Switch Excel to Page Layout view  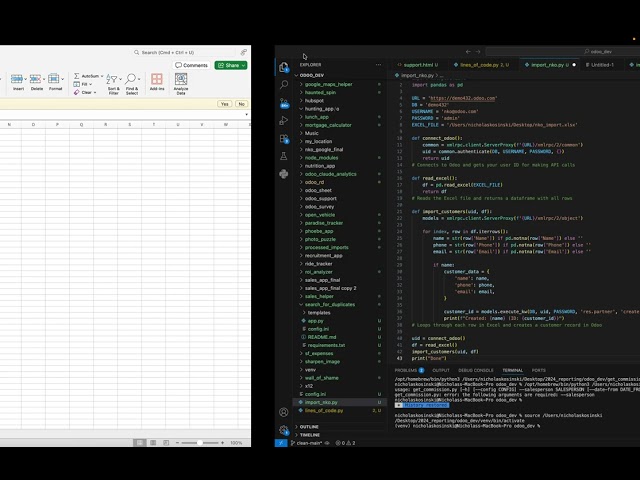point(153,442)
